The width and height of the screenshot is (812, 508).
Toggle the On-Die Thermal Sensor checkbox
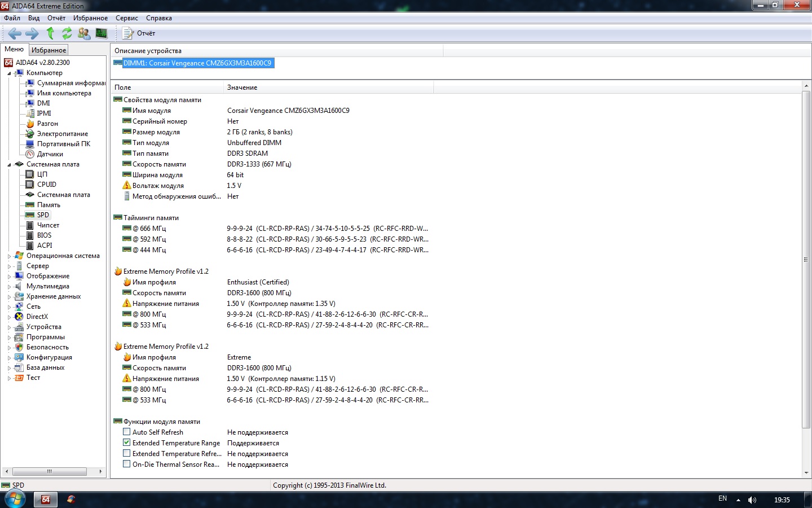pos(127,464)
